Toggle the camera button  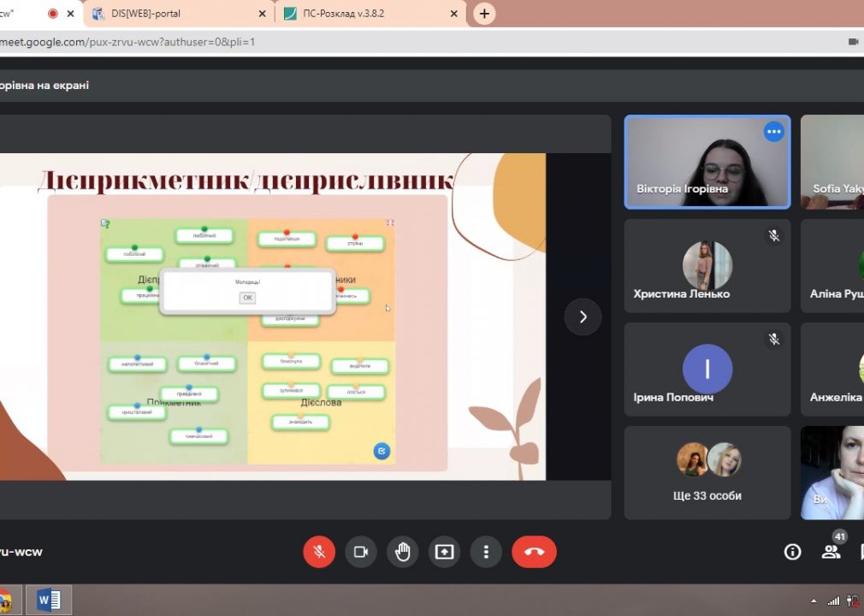[361, 552]
